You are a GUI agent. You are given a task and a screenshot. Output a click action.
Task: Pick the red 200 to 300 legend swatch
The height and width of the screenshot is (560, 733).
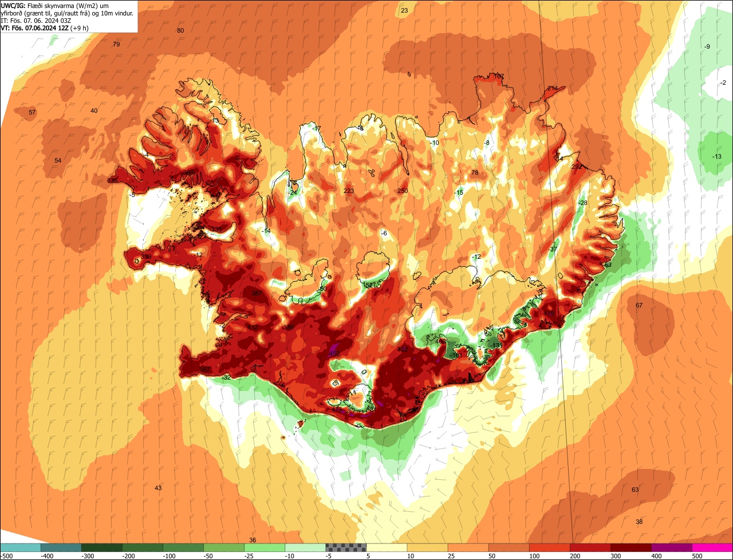[x=590, y=547]
